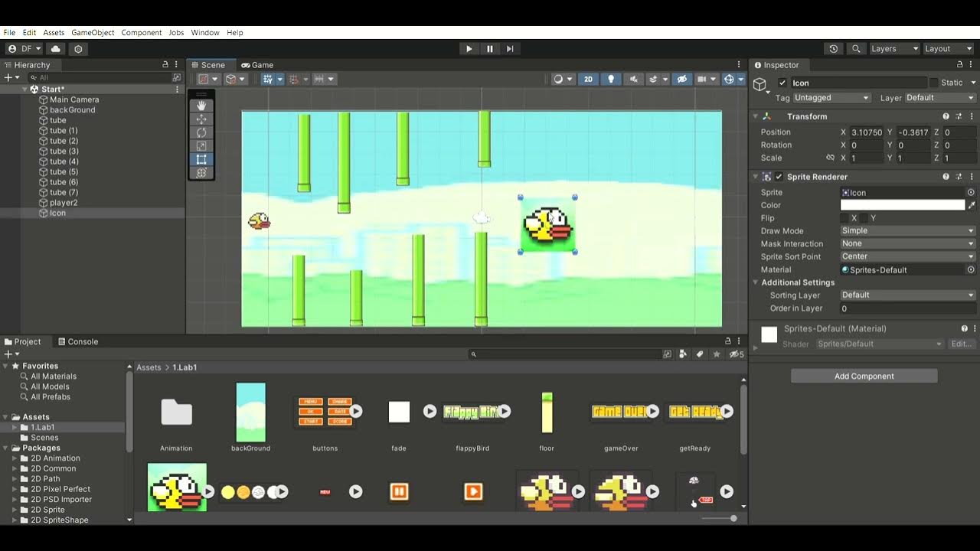
Task: Open the GameObject menu
Action: (93, 33)
